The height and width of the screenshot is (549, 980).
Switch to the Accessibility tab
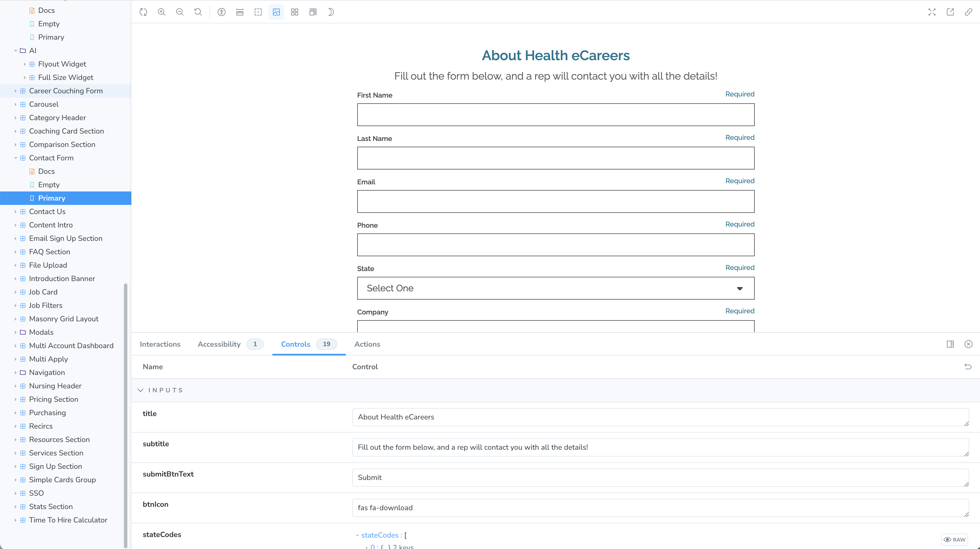click(x=230, y=344)
